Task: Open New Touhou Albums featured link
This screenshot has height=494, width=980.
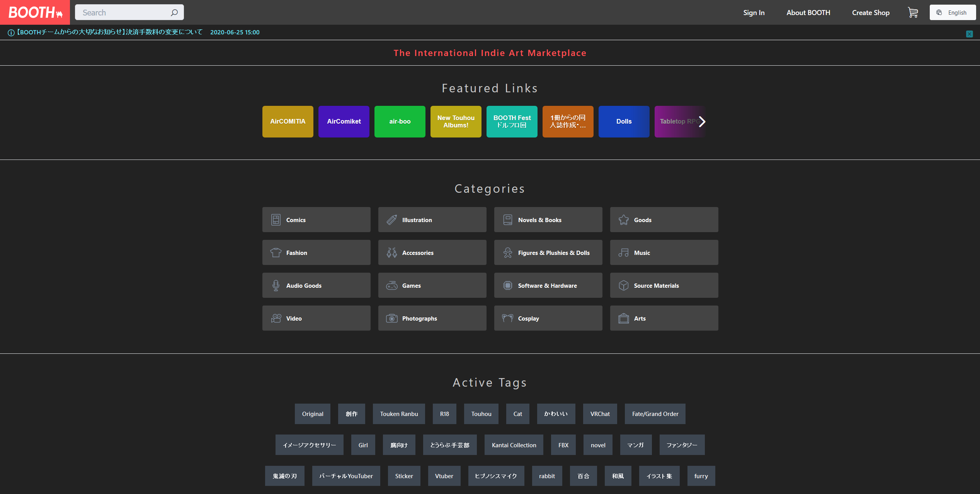Action: pyautogui.click(x=456, y=122)
